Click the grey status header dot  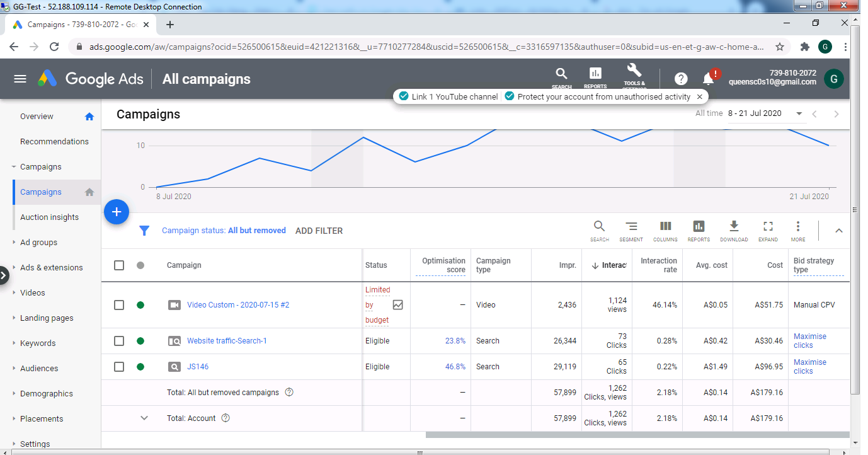(x=140, y=265)
